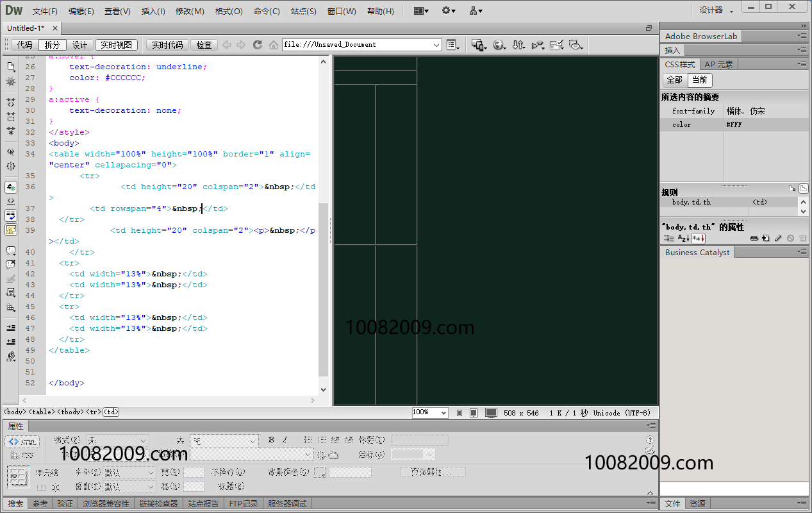Viewport: 812px width, 513px height.
Task: Click the background color swatch
Action: pyautogui.click(x=320, y=473)
